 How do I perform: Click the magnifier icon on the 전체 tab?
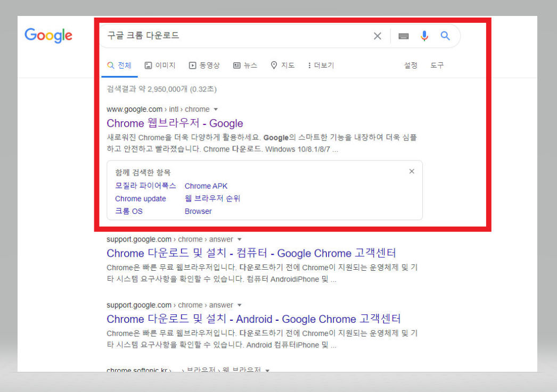point(110,65)
